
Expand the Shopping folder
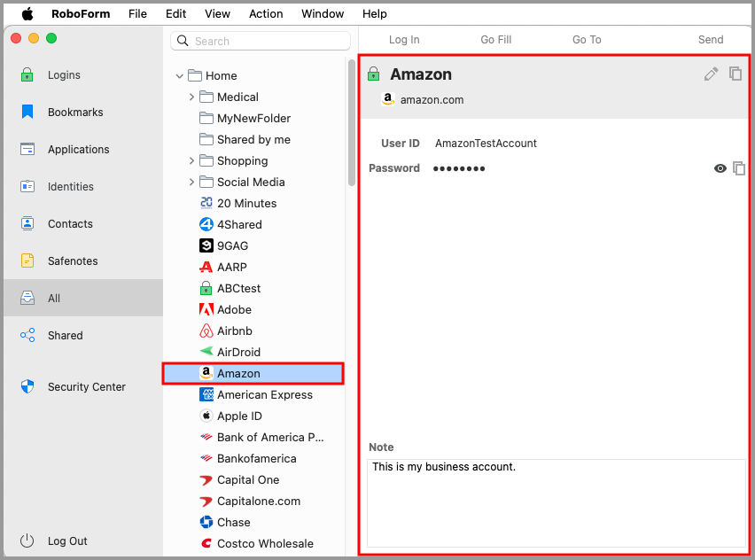191,160
